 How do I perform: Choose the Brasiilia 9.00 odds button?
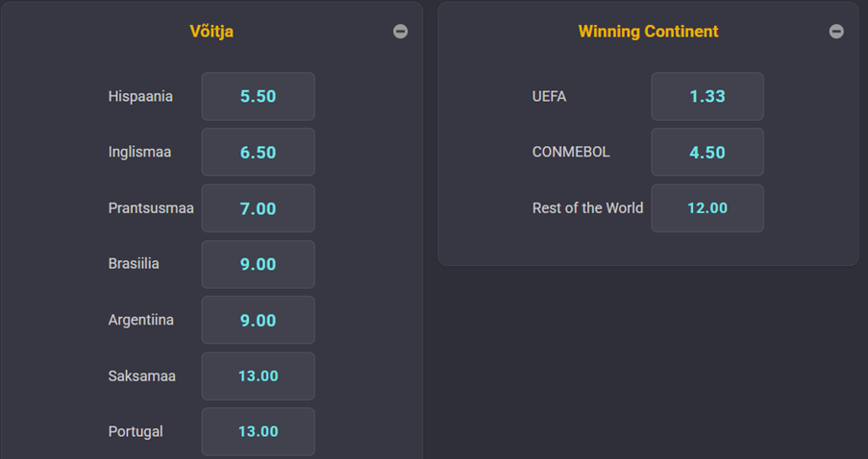pos(258,264)
